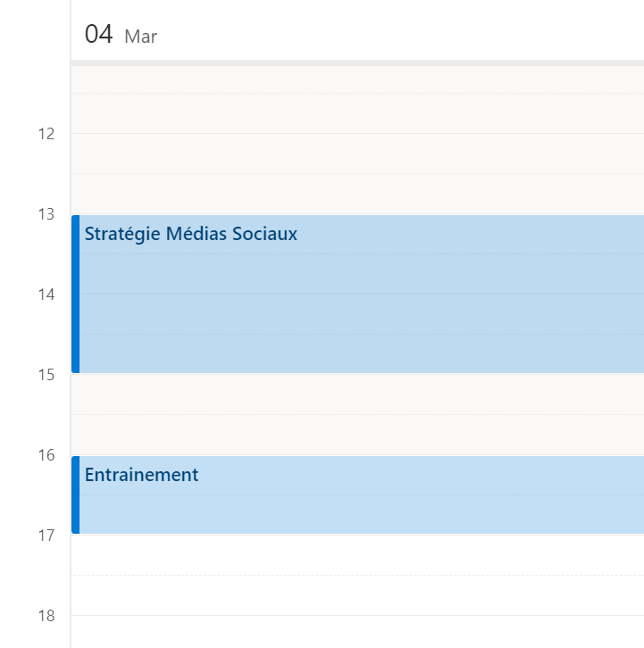Click the 18 hour label
The width and height of the screenshot is (644, 648).
(x=46, y=616)
